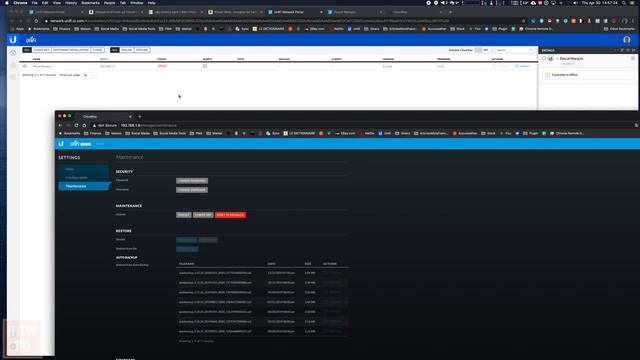Open the account avatar in back window header
Screen dimensions: 640x360
(627, 40)
